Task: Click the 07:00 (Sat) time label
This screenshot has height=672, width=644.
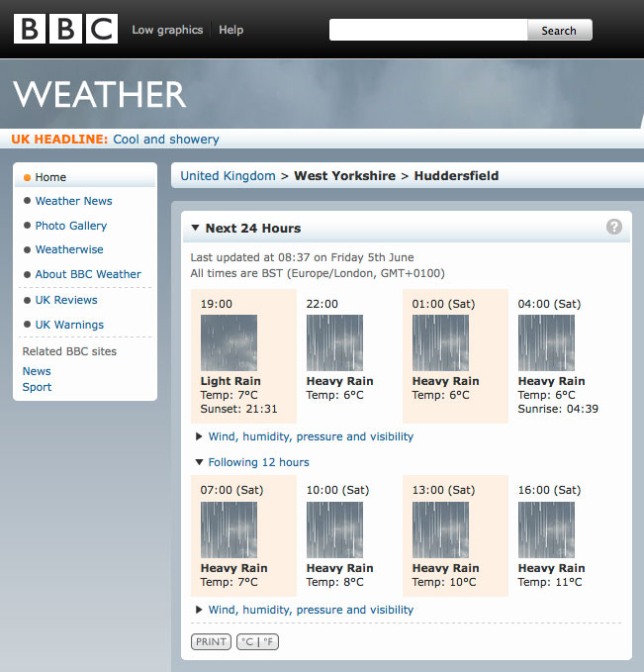Action: 231,490
